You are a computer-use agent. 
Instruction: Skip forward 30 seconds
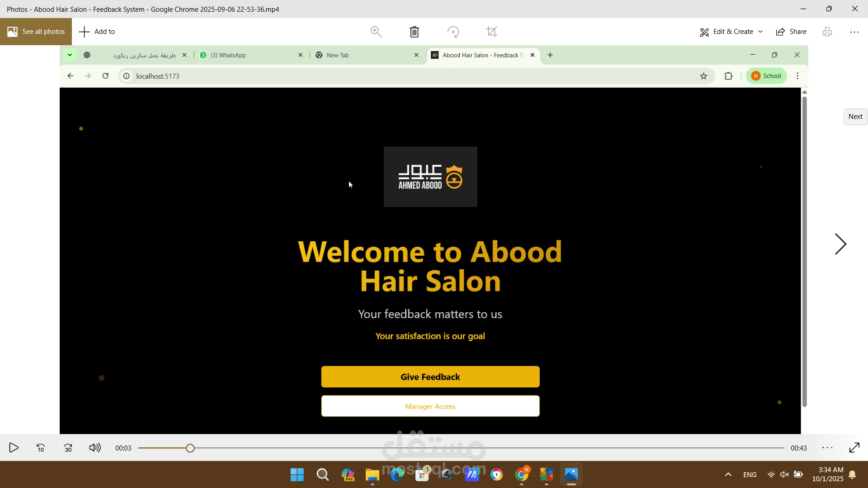pos(68,448)
